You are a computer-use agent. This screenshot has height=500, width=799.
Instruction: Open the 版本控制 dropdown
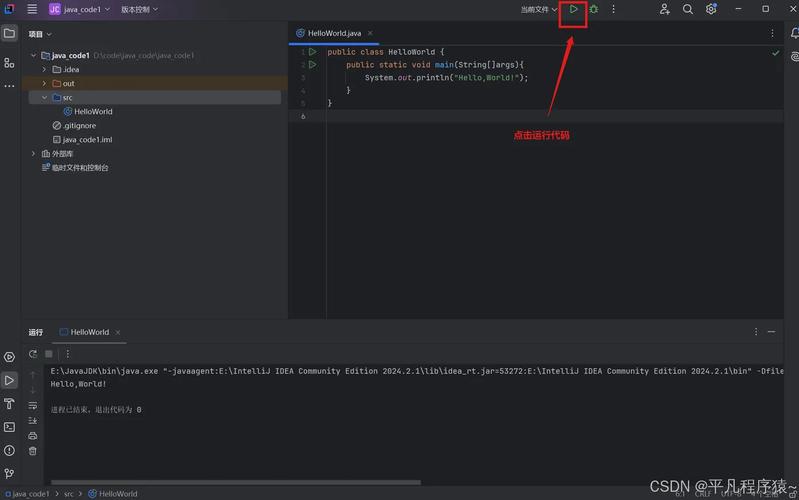tap(139, 9)
